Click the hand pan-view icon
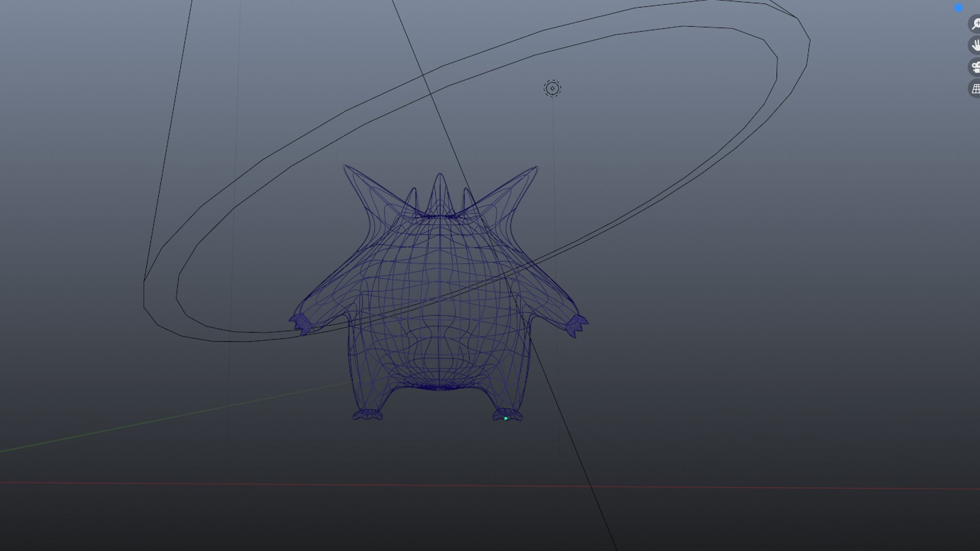The height and width of the screenshot is (551, 980). 975,45
